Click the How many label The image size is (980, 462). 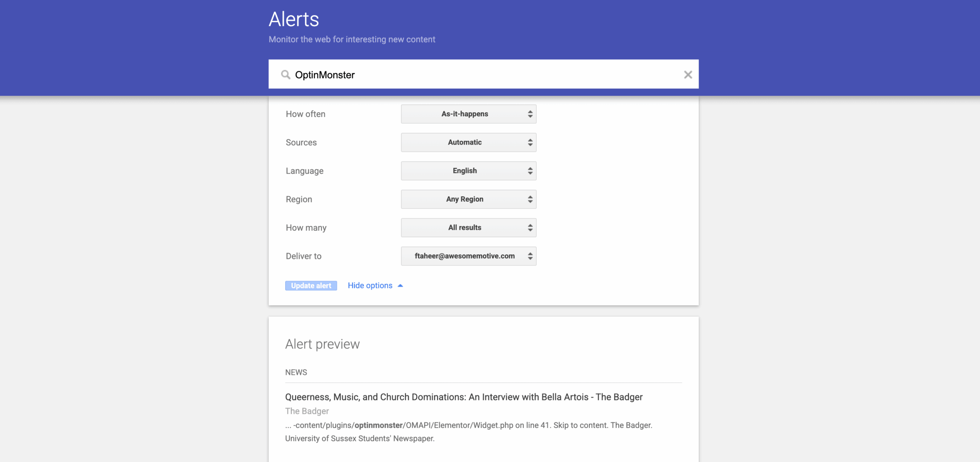tap(306, 228)
